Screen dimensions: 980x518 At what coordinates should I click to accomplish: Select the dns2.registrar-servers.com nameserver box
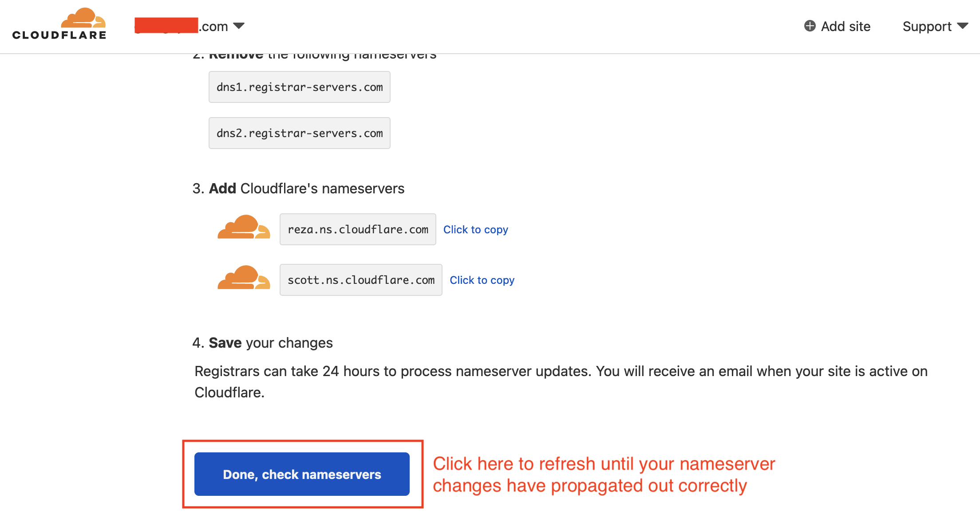click(300, 133)
